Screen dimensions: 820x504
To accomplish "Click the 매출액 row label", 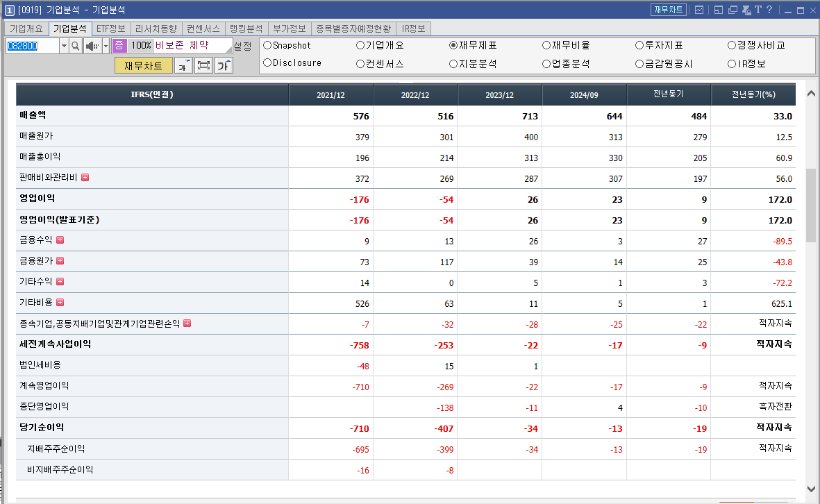I will (33, 115).
